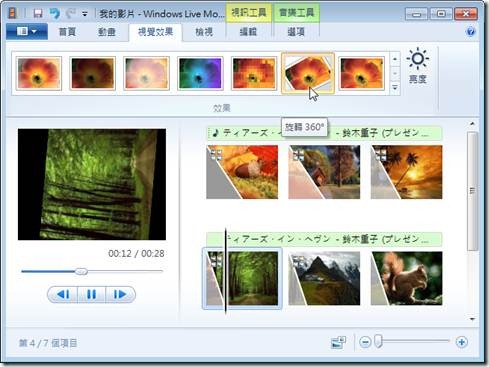The width and height of the screenshot is (489, 367).
Task: Select the second music track ティアーズ・イン・ヘヴン label
Action: (324, 239)
